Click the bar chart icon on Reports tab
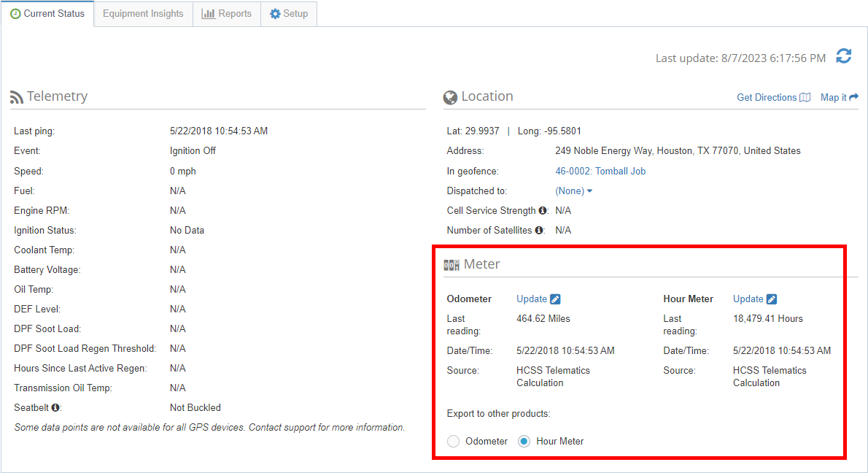 (206, 13)
